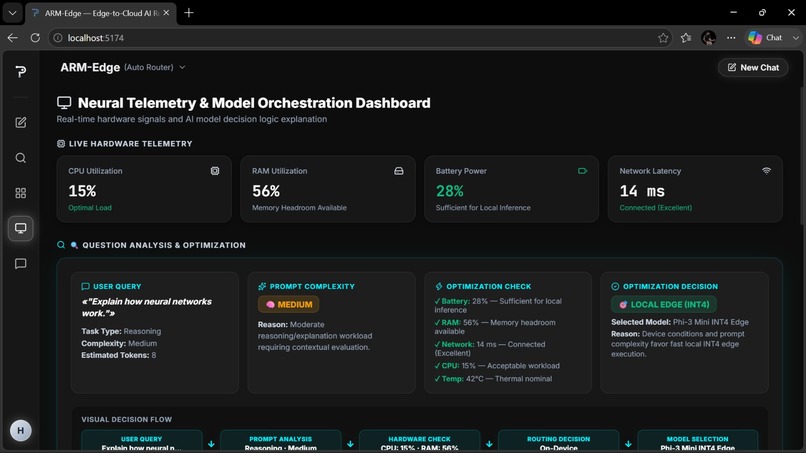The width and height of the screenshot is (806, 453).
Task: Click the Selected Model: Phi-3 Mini line
Action: 680,322
